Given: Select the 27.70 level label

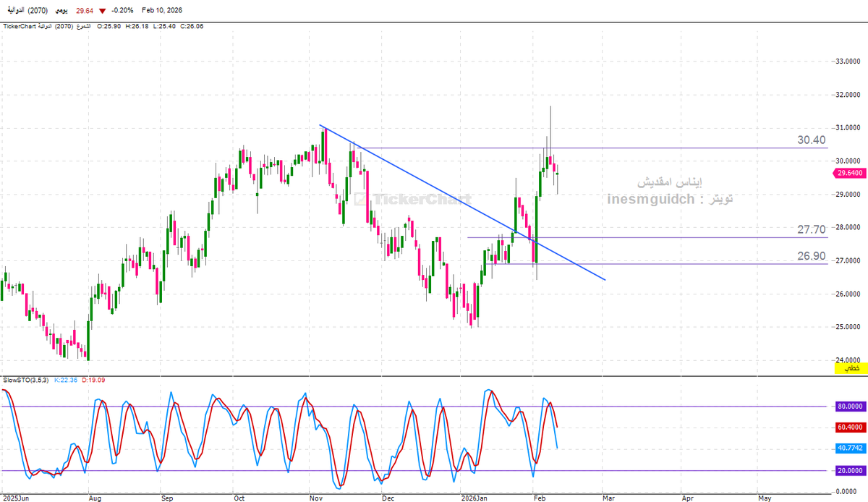Looking at the screenshot, I should pos(812,229).
